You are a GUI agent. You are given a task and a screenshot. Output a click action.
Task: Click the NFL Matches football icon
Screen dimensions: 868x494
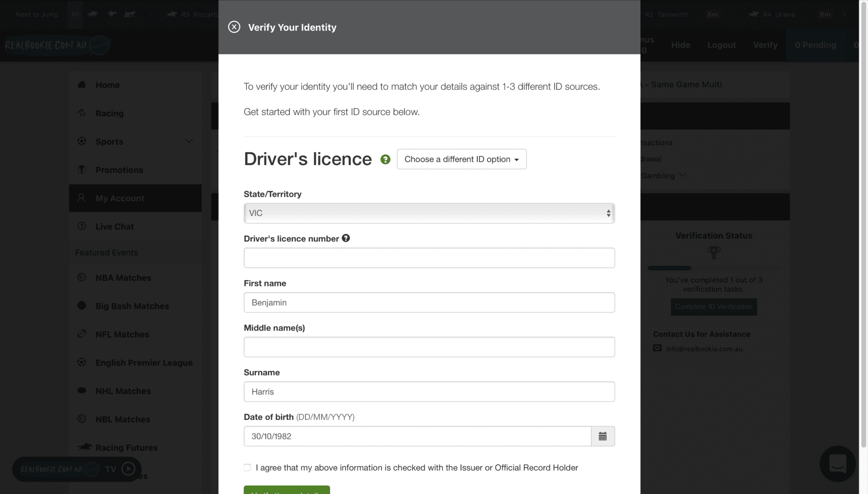click(x=82, y=334)
